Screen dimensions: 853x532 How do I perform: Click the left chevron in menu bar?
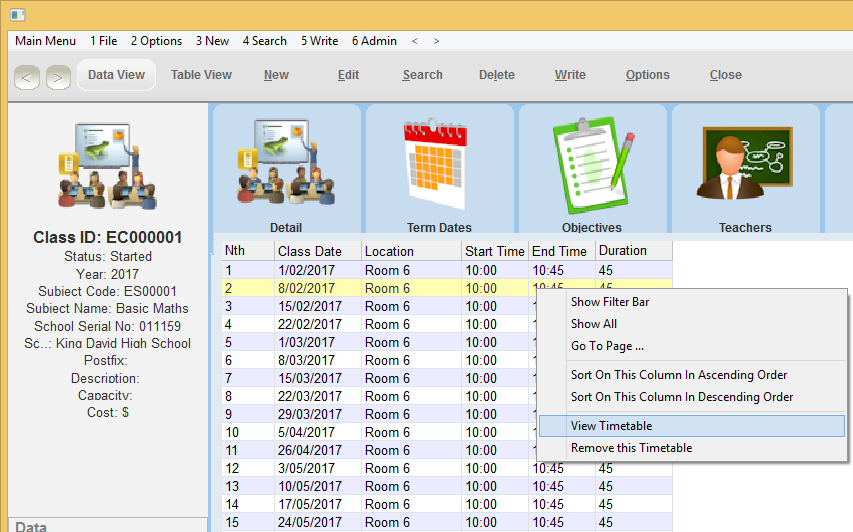pos(415,41)
